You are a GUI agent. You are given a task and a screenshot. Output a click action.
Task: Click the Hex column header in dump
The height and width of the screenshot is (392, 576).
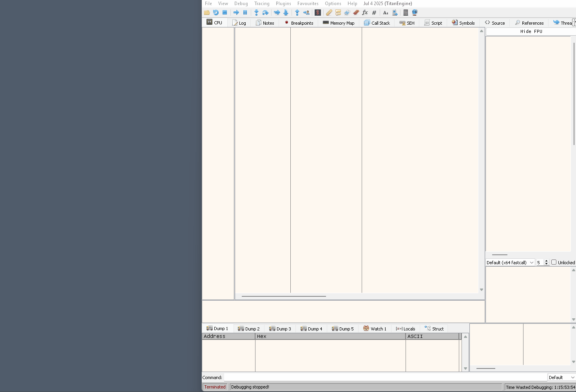pos(330,336)
